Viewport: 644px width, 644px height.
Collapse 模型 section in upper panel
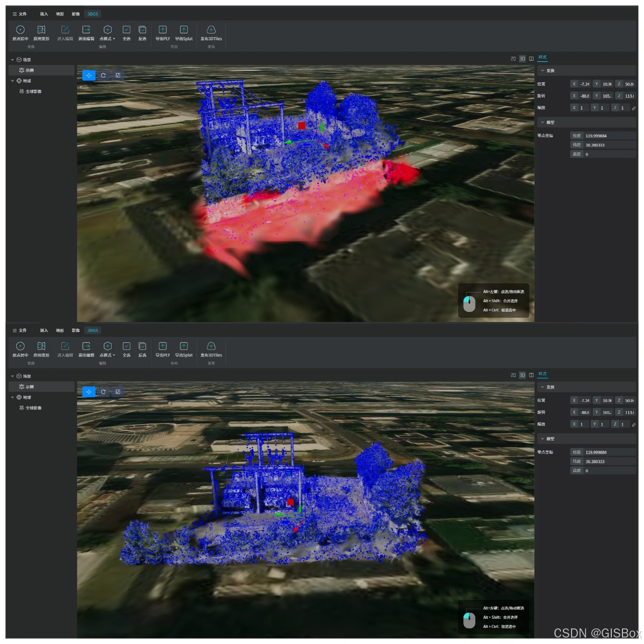pyautogui.click(x=543, y=122)
